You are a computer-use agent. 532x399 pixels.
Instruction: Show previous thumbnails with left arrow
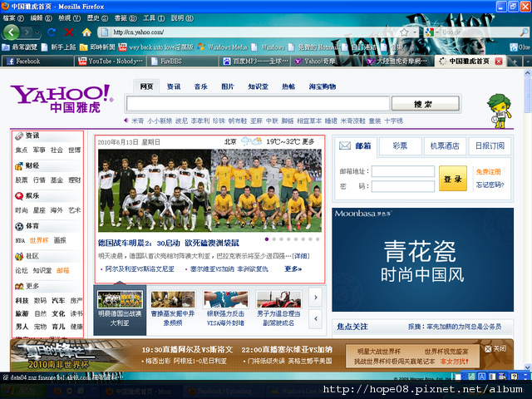[x=316, y=318]
